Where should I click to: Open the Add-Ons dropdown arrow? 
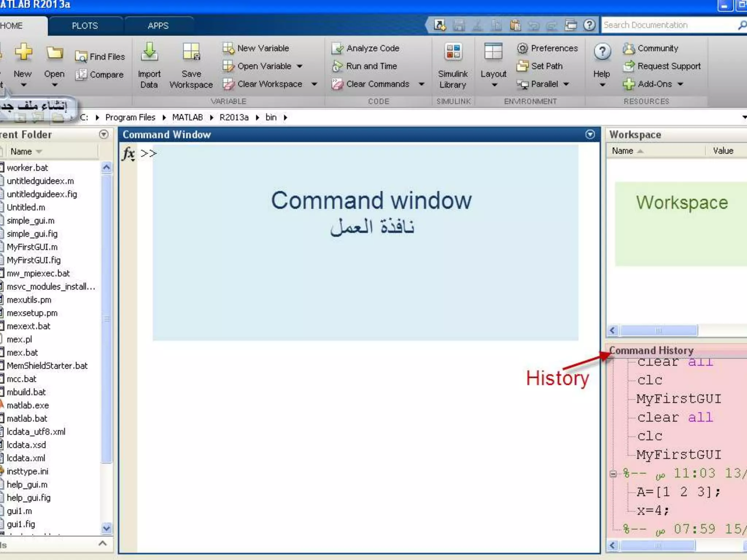click(x=680, y=84)
